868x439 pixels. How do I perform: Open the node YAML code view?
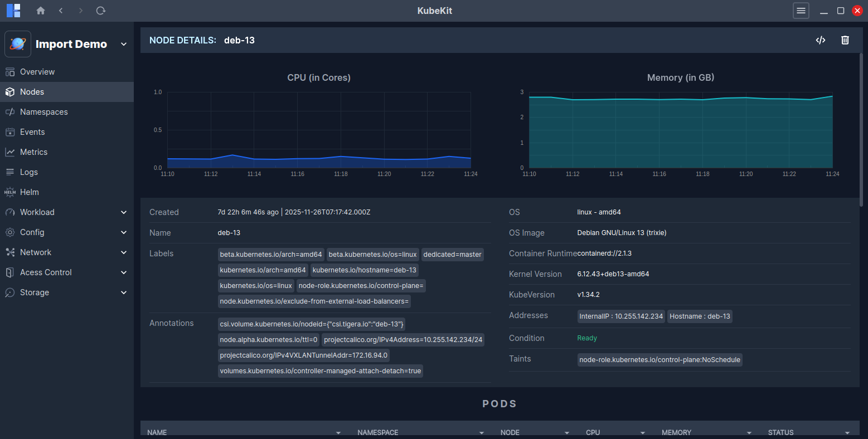[x=820, y=40]
